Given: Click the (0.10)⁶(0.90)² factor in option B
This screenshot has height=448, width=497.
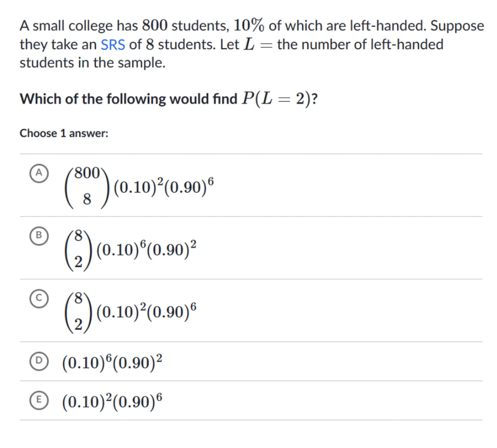Looking at the screenshot, I should [146, 250].
